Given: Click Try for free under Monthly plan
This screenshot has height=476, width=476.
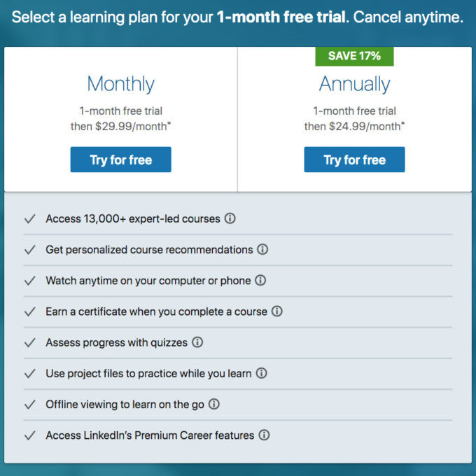Looking at the screenshot, I should 120,160.
